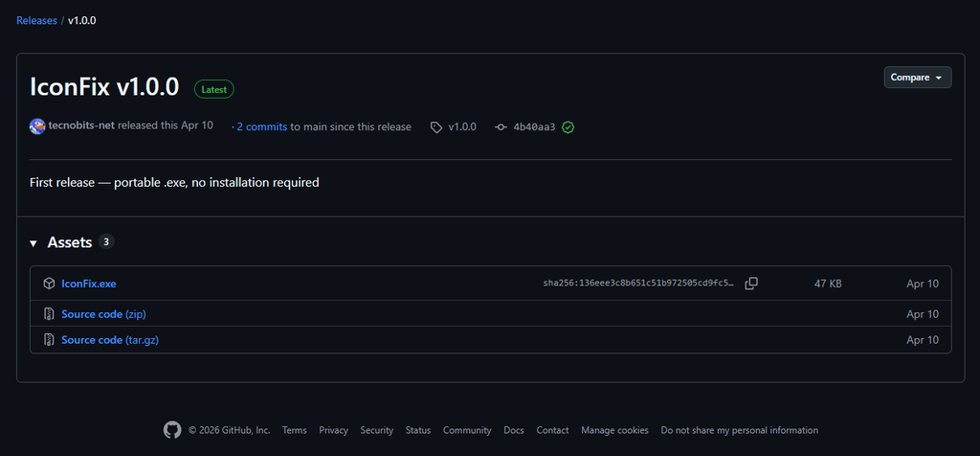Click the archive icon for Source code (tar.gz)
This screenshot has height=456, width=980.
coord(49,340)
